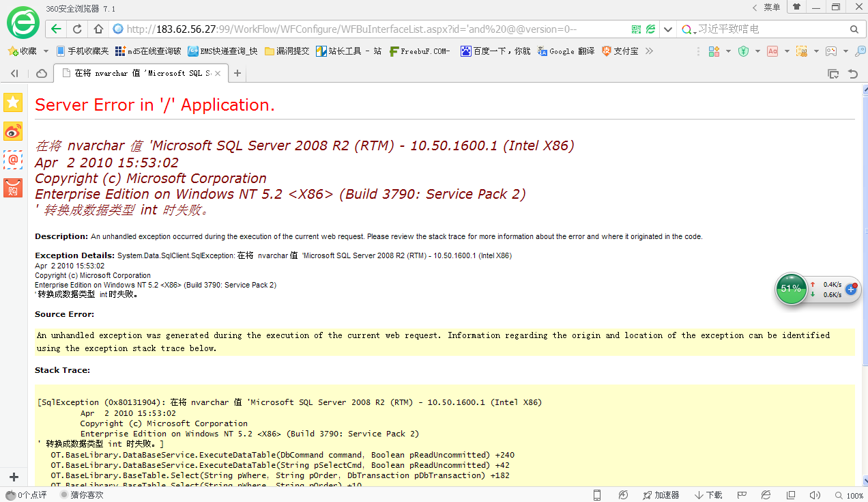Expand dropdown beside the extensions grid icon
The image size is (868, 502).
pos(728,51)
